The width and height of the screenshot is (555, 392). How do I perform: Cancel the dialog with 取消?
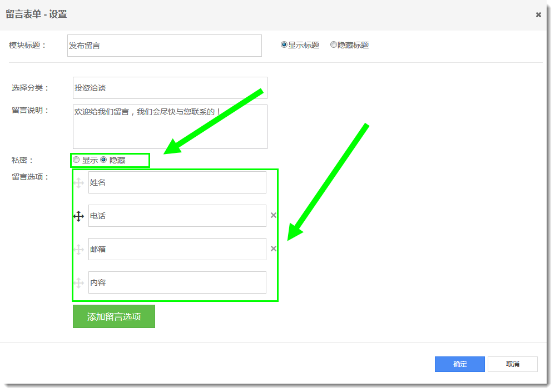pos(512,364)
